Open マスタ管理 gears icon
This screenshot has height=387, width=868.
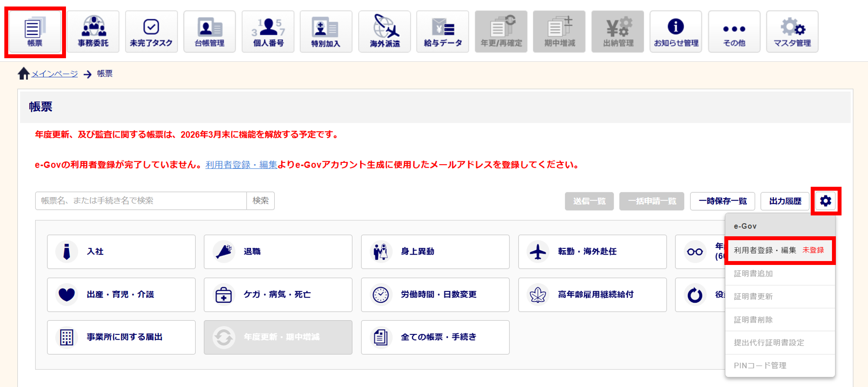tap(792, 32)
